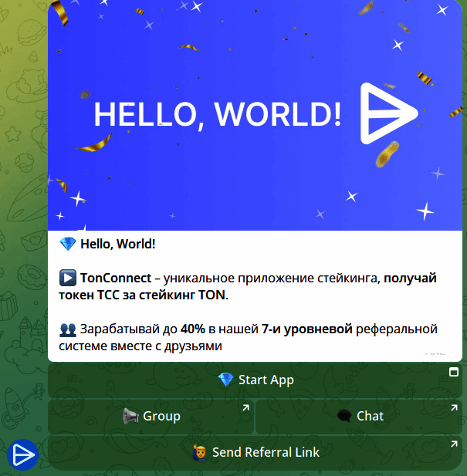
Task: Click the web app window icon on Start App
Action: coord(454,372)
